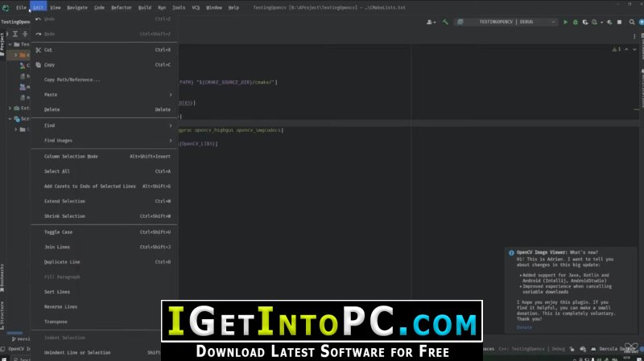This screenshot has width=644, height=361.
Task: Open Search Everywhere magnifier icon
Action: pos(632,23)
